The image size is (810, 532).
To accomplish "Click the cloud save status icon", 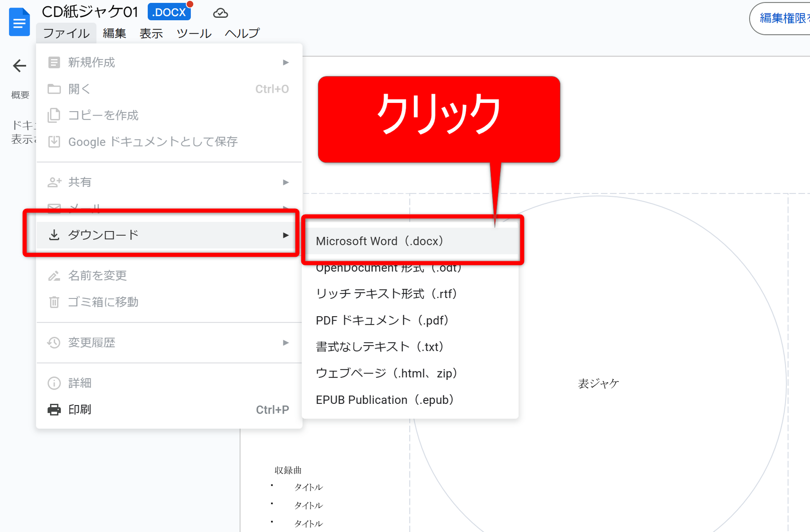I will tap(220, 13).
